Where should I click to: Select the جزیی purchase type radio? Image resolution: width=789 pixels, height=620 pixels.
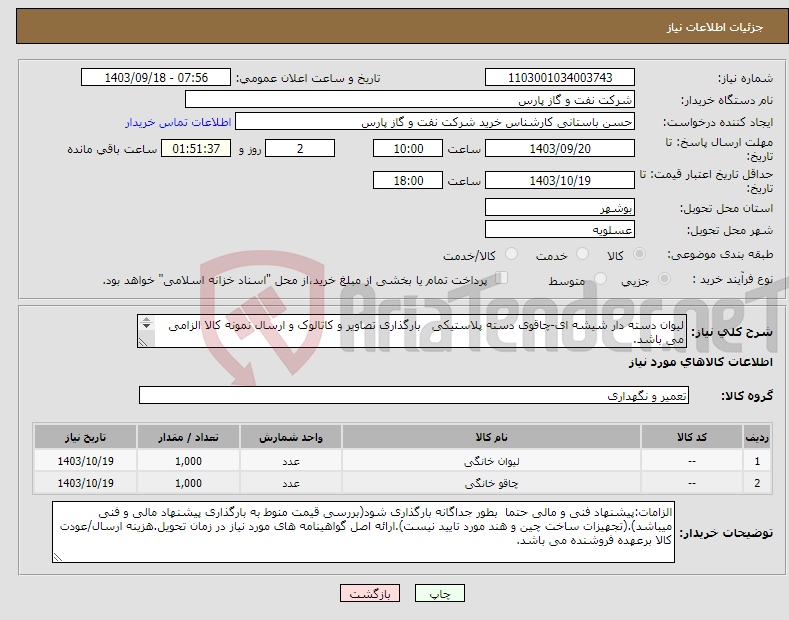[x=664, y=279]
